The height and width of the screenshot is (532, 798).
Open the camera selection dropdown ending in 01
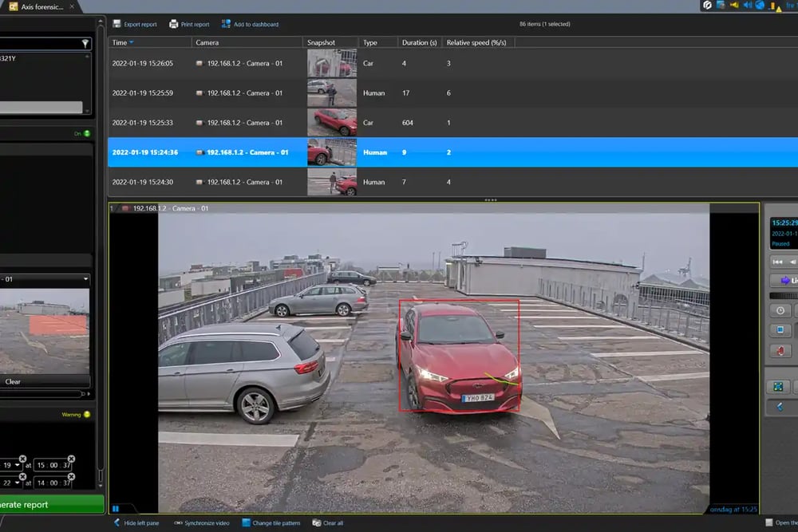coord(45,279)
